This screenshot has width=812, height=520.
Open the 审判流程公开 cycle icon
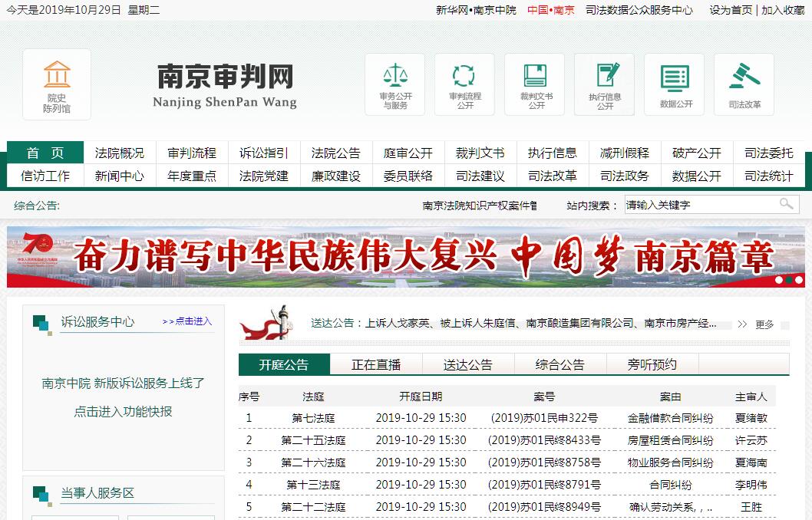tap(464, 84)
